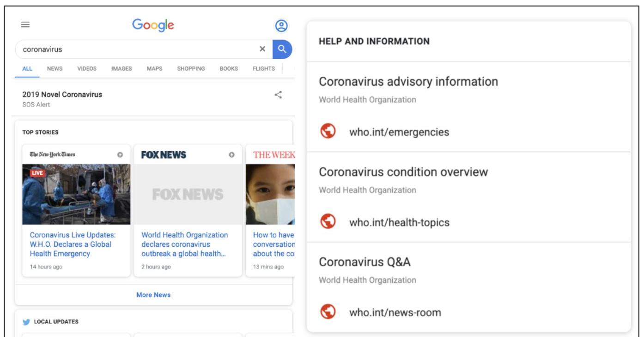Click '2019 Novel Coronavirus' alert title
This screenshot has width=644, height=337.
62,94
